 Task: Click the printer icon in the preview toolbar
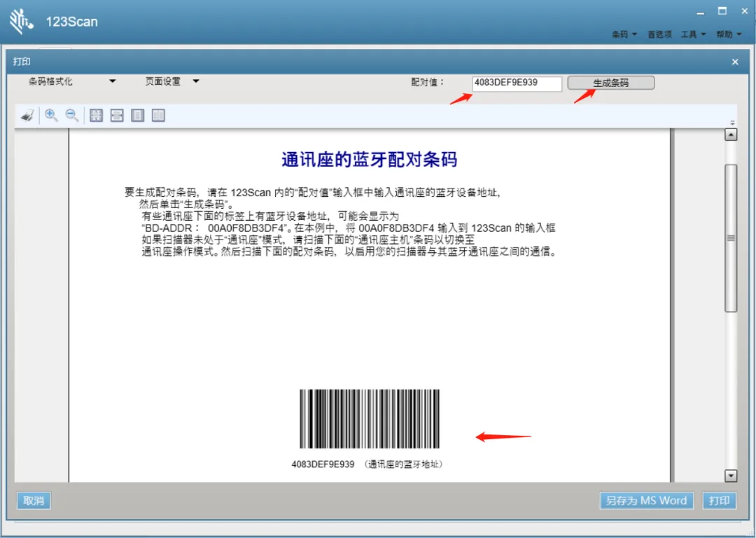27,116
